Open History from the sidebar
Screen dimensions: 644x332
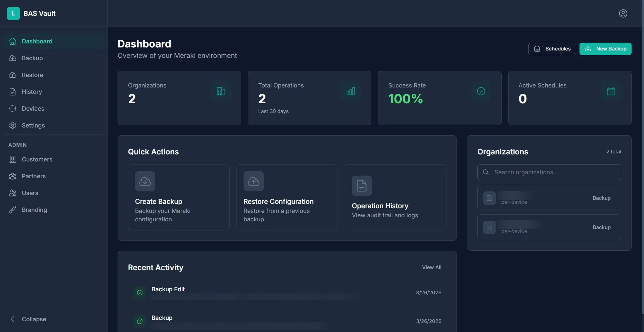(x=54, y=92)
